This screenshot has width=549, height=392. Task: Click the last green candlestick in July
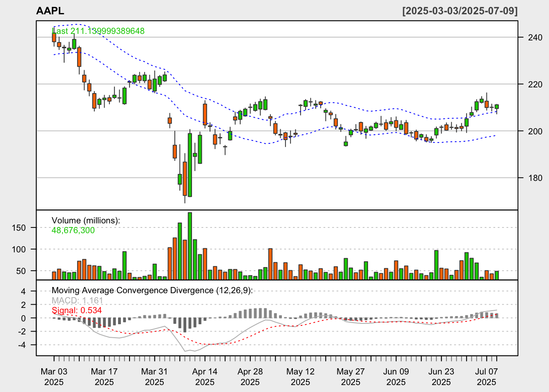pos(497,107)
